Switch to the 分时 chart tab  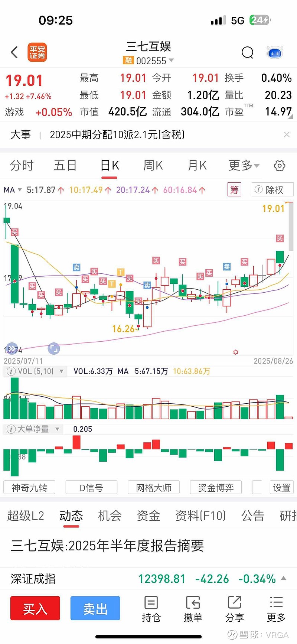click(x=22, y=165)
